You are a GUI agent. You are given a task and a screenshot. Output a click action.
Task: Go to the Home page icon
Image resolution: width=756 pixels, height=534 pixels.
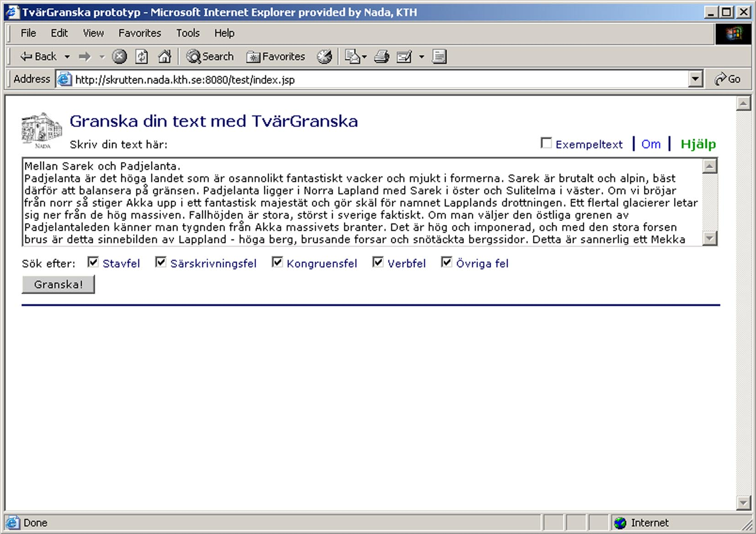165,57
